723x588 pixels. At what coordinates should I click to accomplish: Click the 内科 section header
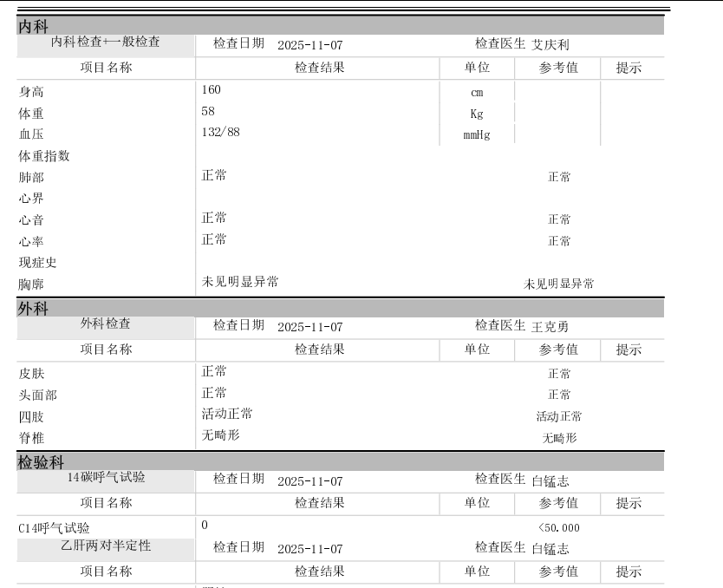coord(34,27)
